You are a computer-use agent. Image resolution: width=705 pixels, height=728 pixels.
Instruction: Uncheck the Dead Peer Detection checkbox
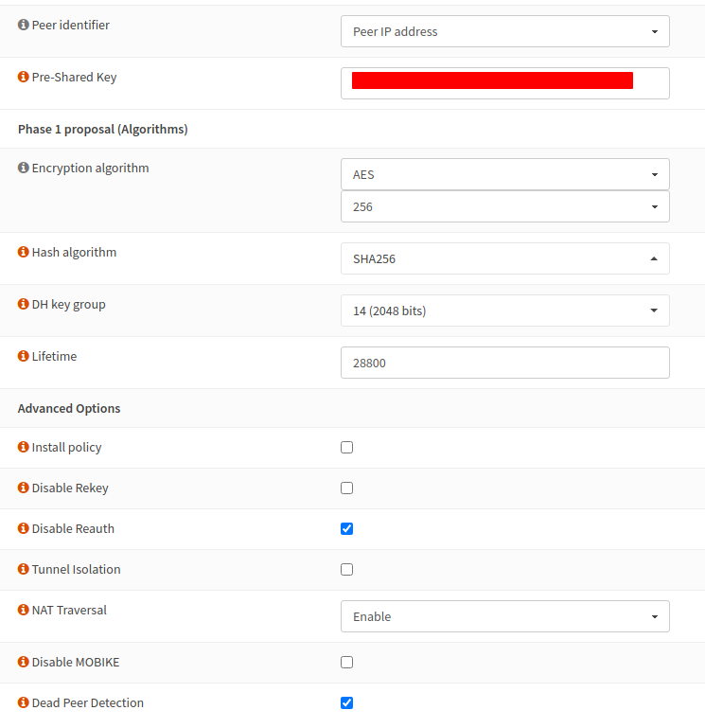pos(346,703)
